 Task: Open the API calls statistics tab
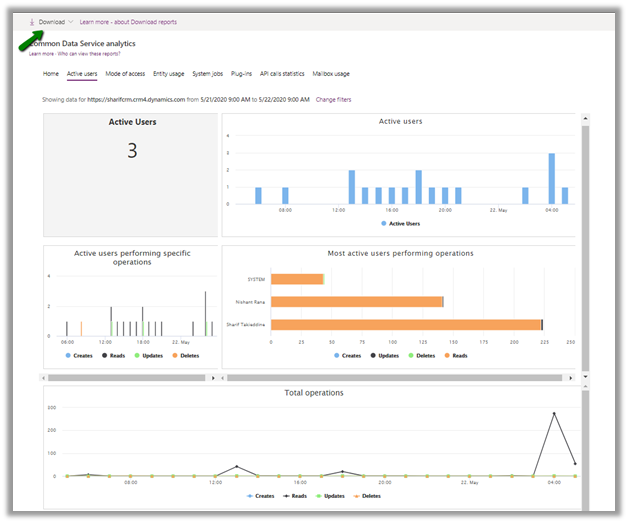(282, 74)
